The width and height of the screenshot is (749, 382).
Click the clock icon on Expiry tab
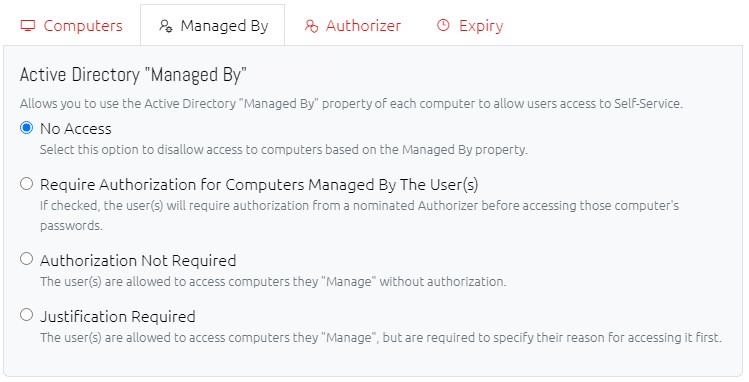tap(443, 25)
